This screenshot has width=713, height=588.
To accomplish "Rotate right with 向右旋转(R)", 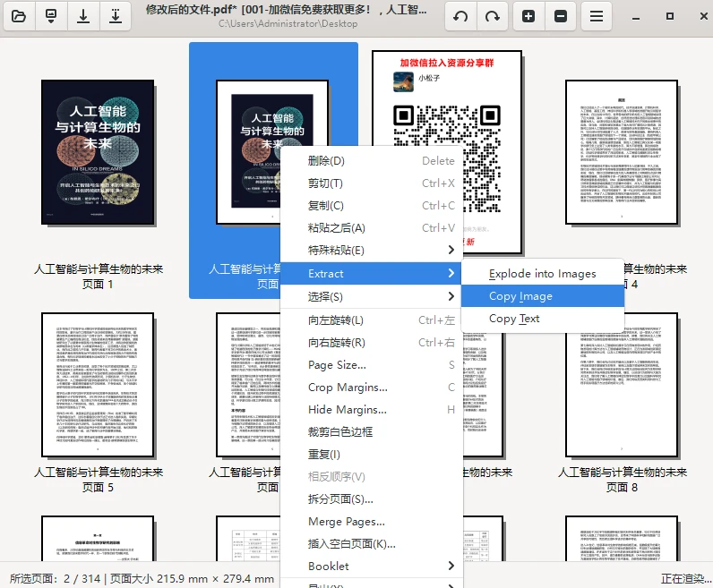I will [372, 343].
